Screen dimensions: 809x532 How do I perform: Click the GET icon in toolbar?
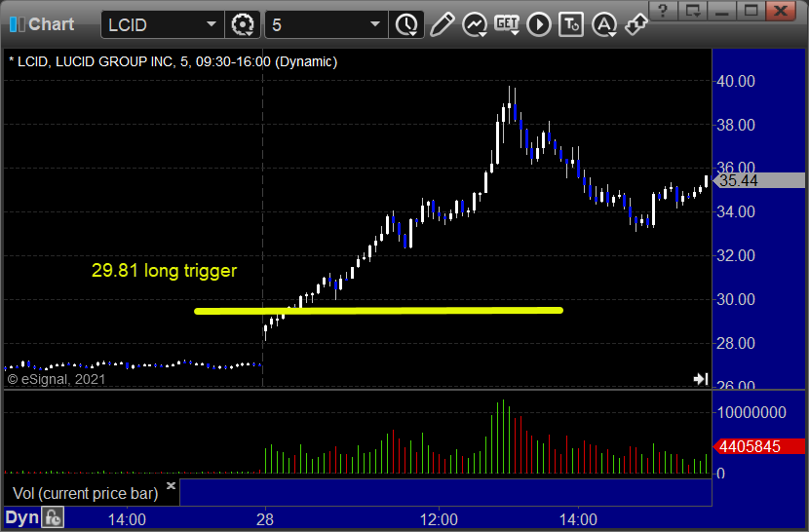pyautogui.click(x=507, y=24)
